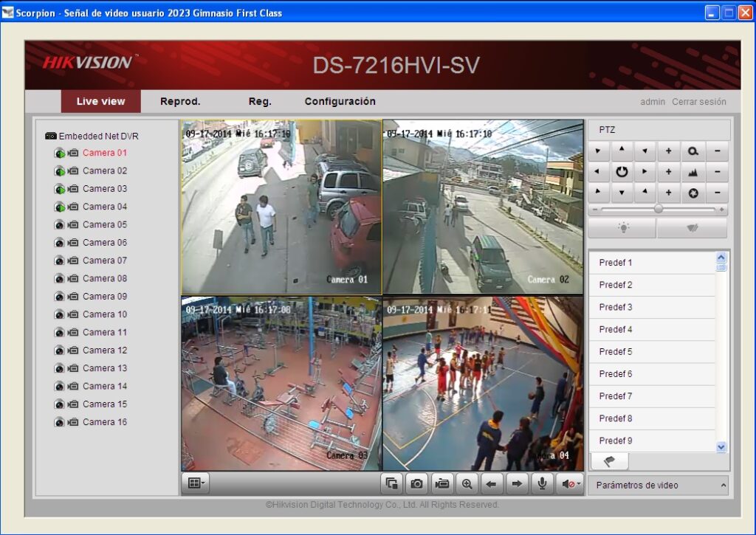Open the Reg. tab
This screenshot has height=535, width=756.
pyautogui.click(x=260, y=101)
